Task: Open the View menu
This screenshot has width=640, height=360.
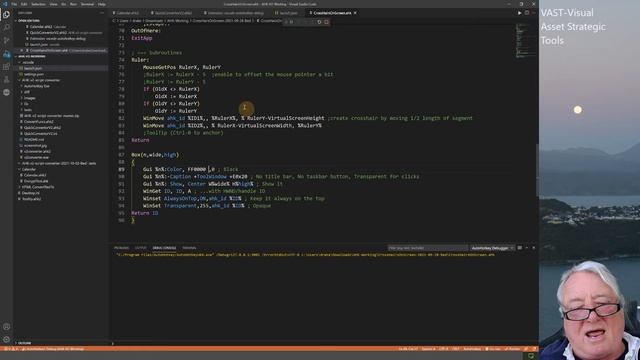Action: (53, 4)
